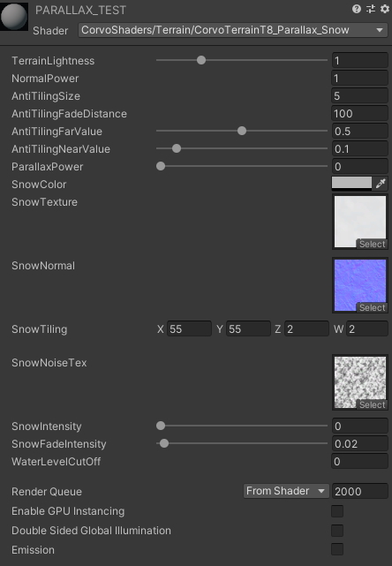Open the material settings gear menu
The height and width of the screenshot is (566, 392).
tap(385, 9)
